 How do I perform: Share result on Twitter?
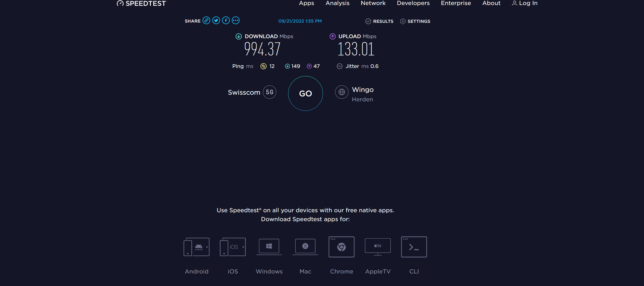(216, 21)
